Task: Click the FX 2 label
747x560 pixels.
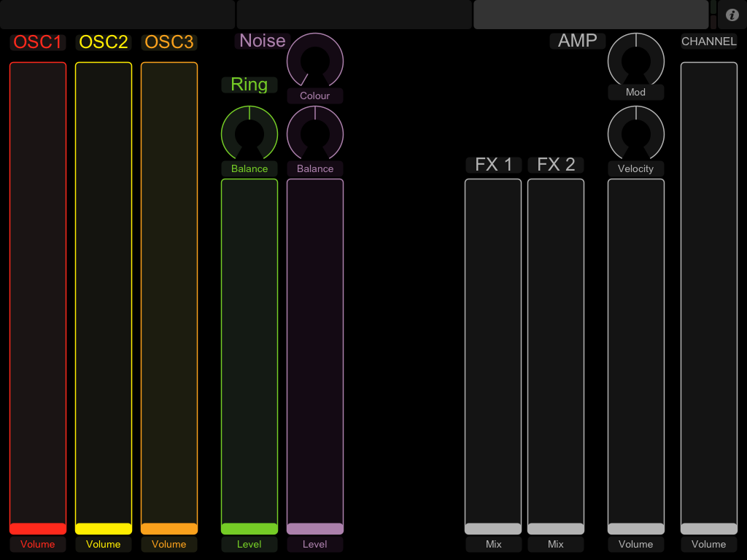Action: pos(556,165)
